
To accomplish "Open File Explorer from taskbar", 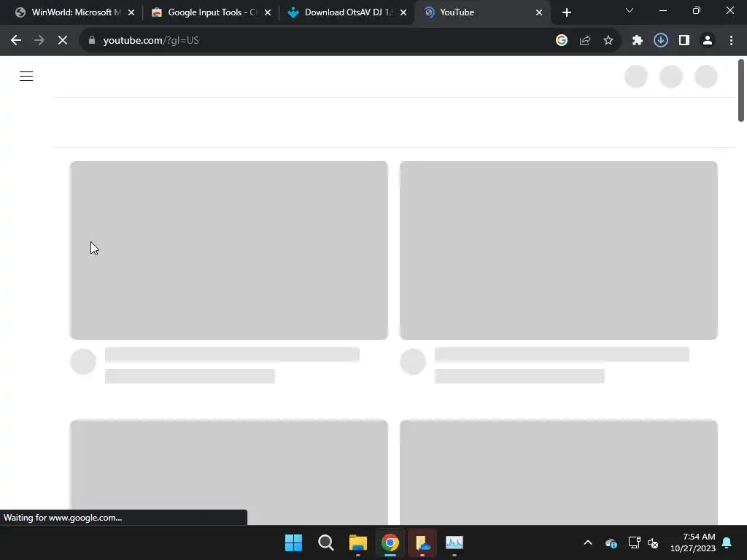I will point(357,542).
